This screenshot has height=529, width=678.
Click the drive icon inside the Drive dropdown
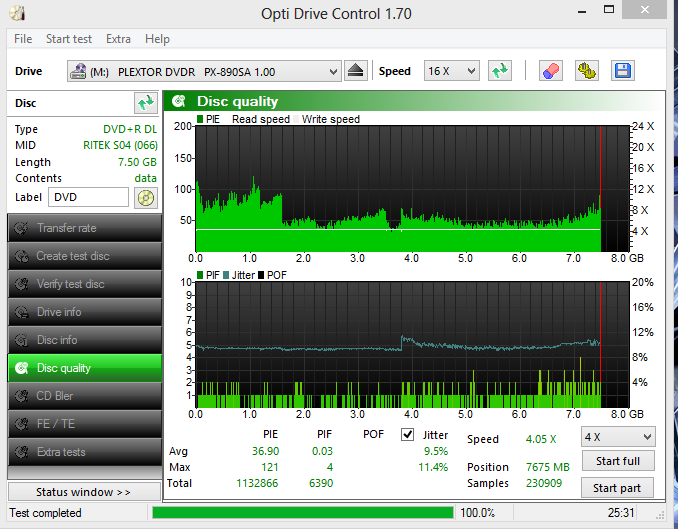tap(78, 71)
